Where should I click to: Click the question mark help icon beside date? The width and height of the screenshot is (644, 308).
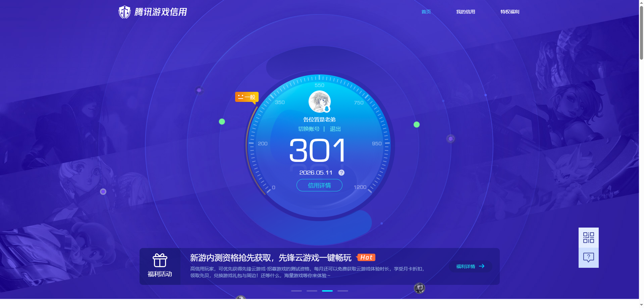point(341,173)
